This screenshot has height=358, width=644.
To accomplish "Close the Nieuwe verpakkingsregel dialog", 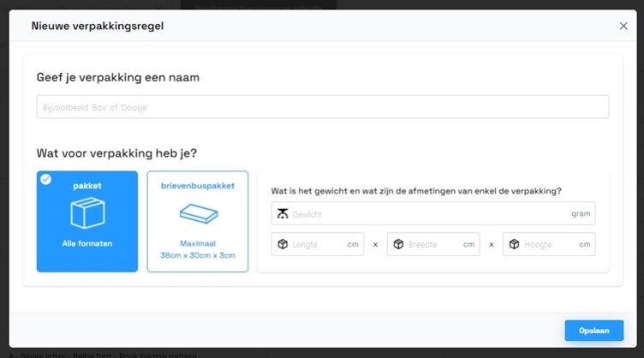I will (623, 27).
